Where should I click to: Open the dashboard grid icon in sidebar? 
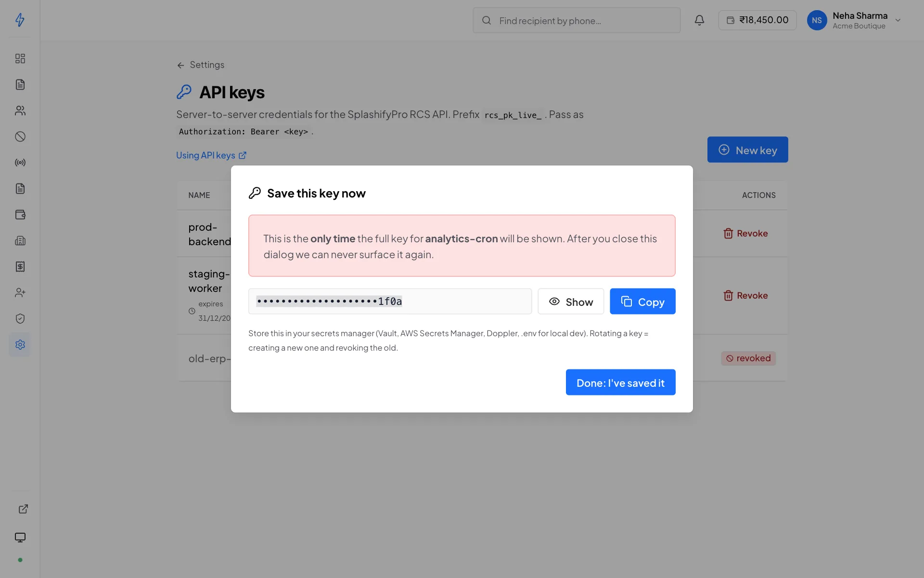pyautogui.click(x=20, y=59)
